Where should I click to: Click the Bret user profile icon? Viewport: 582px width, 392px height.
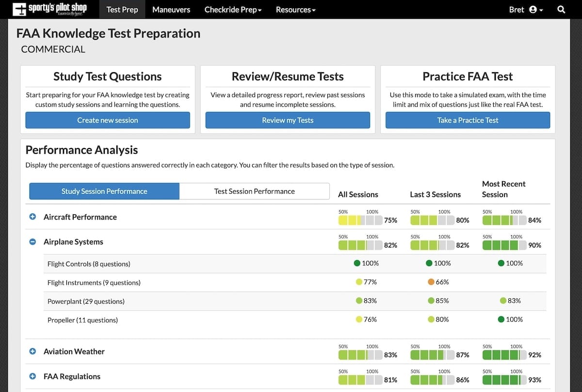point(532,9)
